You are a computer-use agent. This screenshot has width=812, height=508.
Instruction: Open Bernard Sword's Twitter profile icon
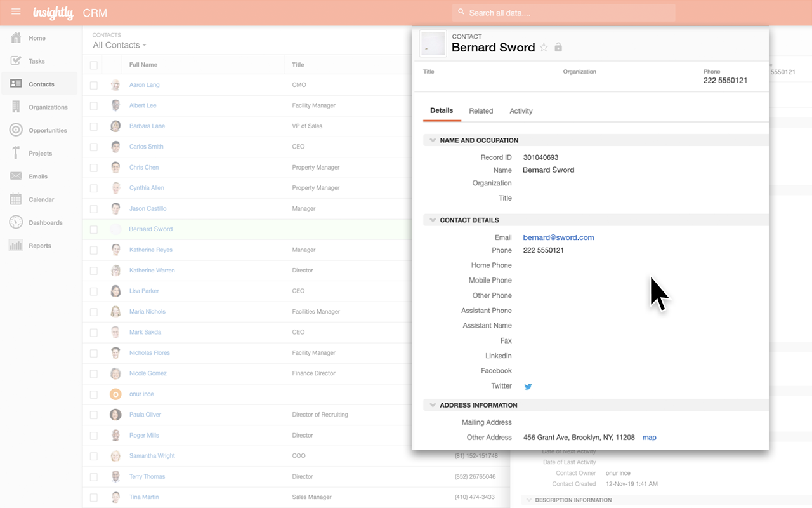[x=528, y=385]
